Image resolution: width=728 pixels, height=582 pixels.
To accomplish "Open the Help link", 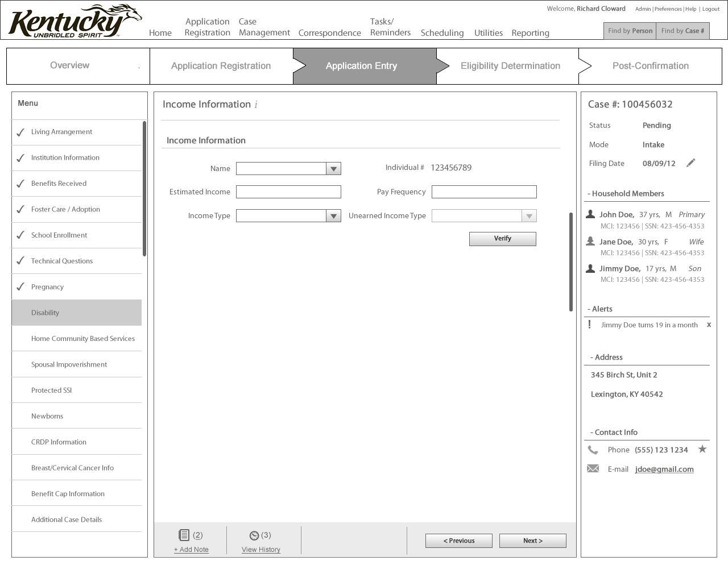I will 691,9.
